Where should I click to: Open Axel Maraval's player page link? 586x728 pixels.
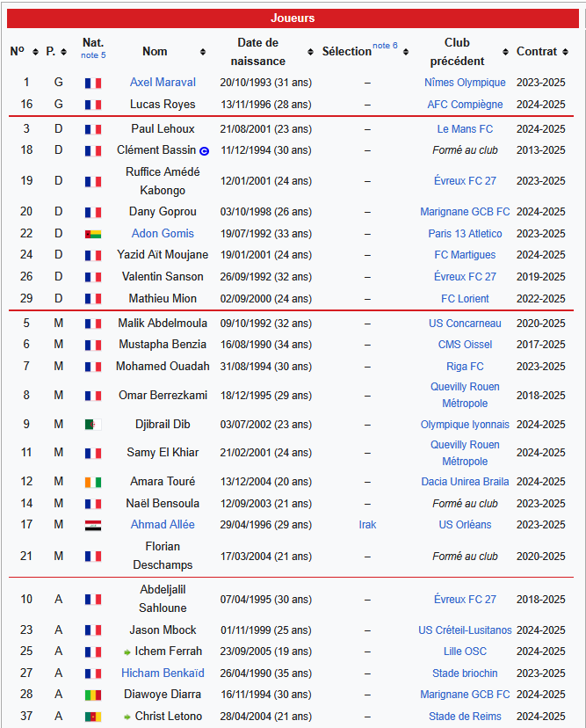coord(163,83)
